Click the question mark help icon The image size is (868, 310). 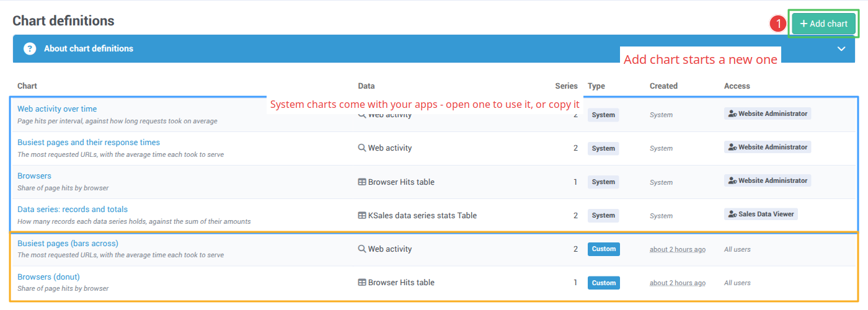(x=30, y=48)
